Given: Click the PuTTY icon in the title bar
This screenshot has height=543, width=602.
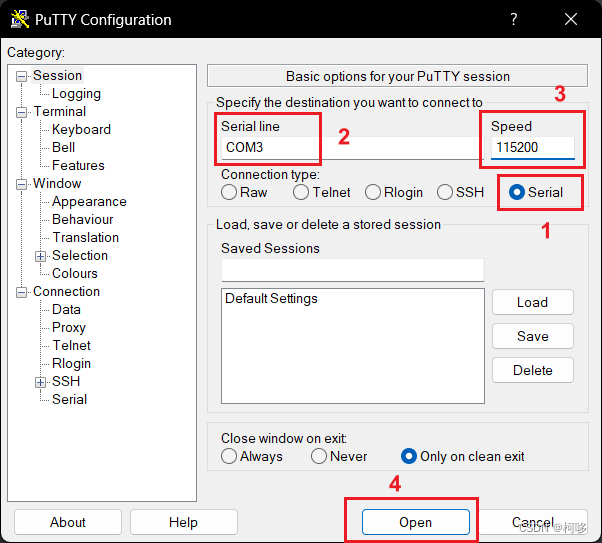Looking at the screenshot, I should pos(20,19).
